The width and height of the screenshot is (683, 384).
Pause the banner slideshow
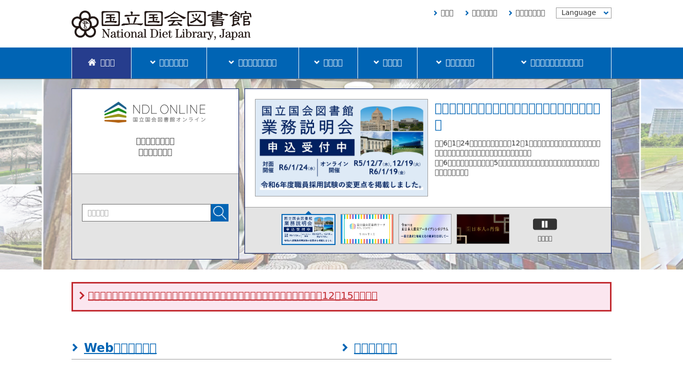[544, 224]
